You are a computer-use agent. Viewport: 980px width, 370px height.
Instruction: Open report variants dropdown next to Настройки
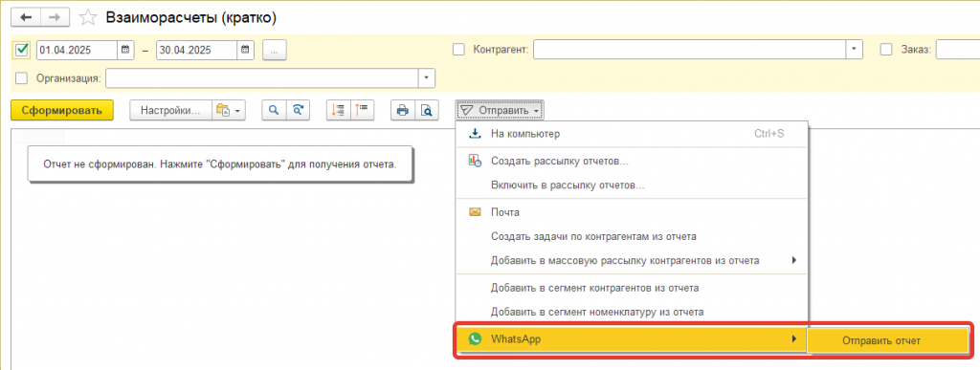point(229,111)
